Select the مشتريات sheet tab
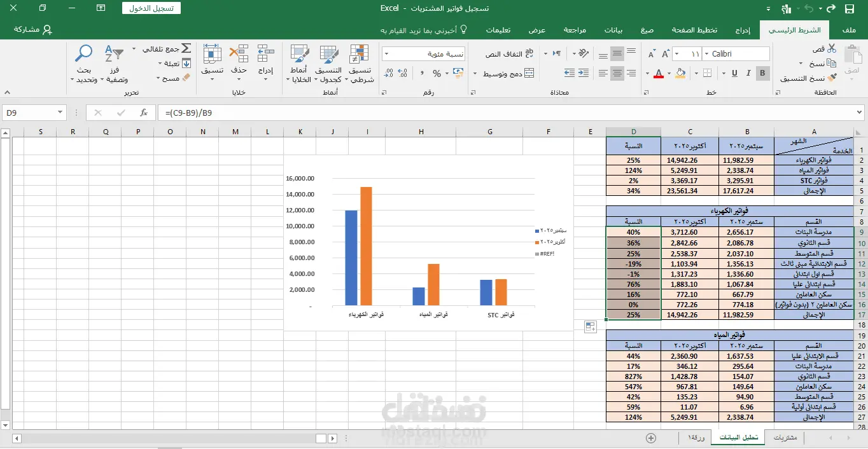 [x=785, y=438]
